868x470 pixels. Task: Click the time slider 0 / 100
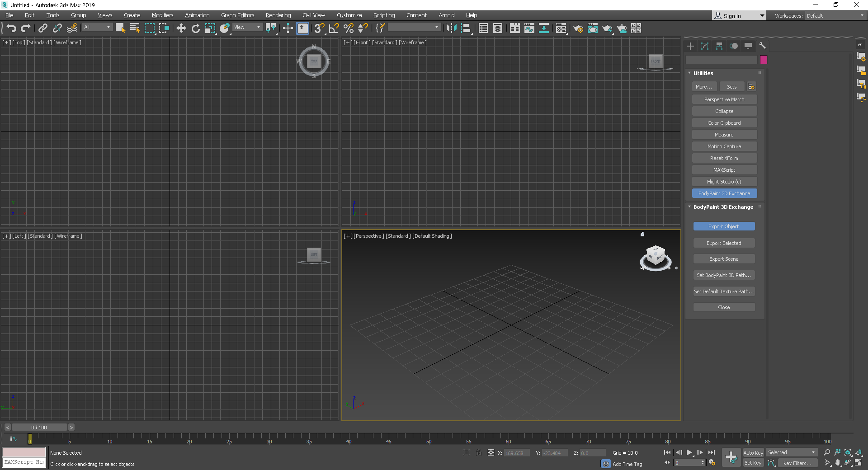39,427
